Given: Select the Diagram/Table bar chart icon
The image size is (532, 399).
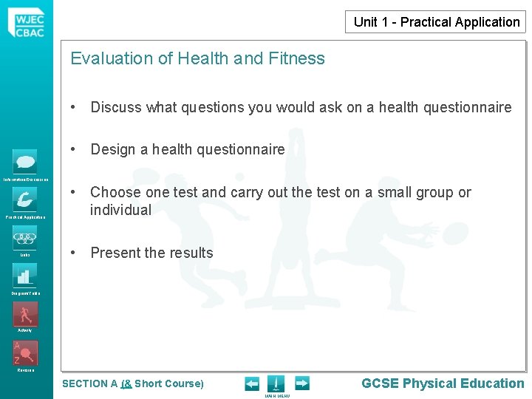Looking at the screenshot, I should (25, 276).
